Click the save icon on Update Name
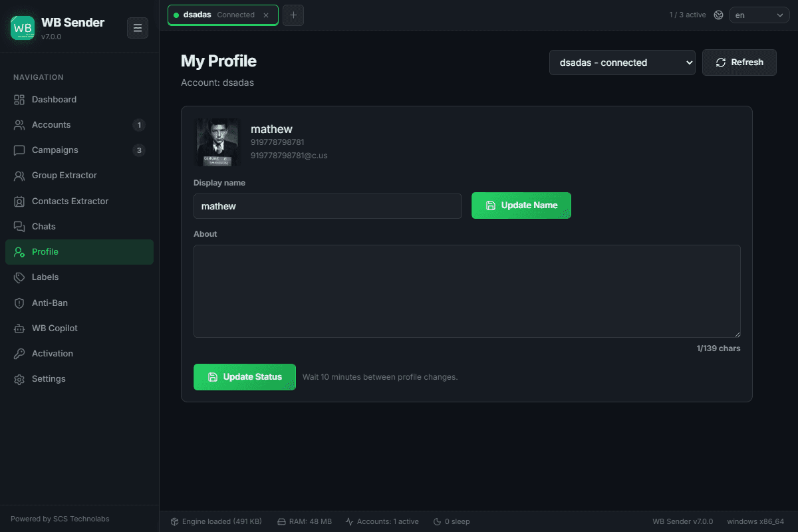The width and height of the screenshot is (798, 532). (x=491, y=205)
